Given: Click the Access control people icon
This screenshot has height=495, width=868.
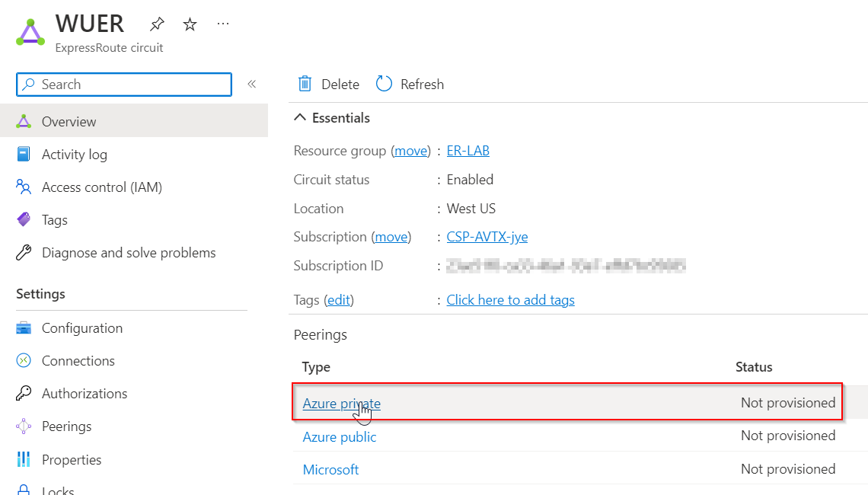Looking at the screenshot, I should coord(24,187).
